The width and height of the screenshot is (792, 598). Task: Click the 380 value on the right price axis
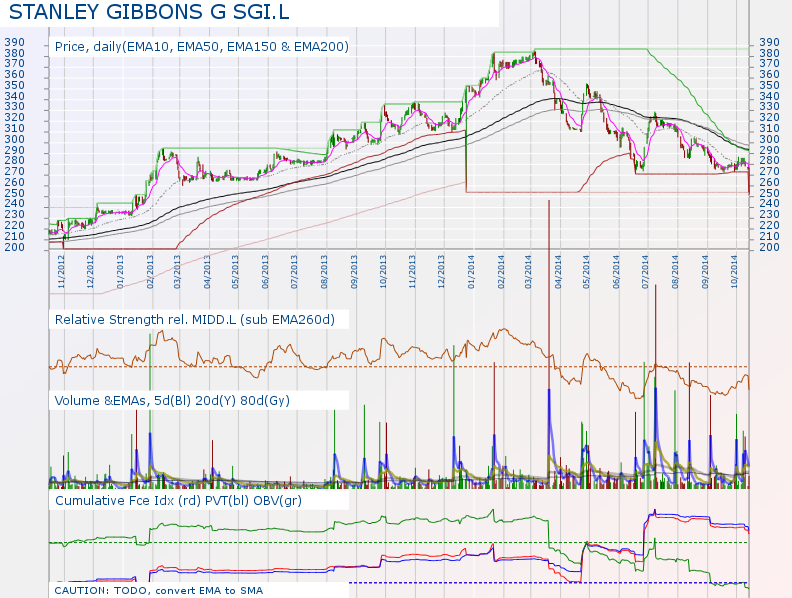pos(770,53)
